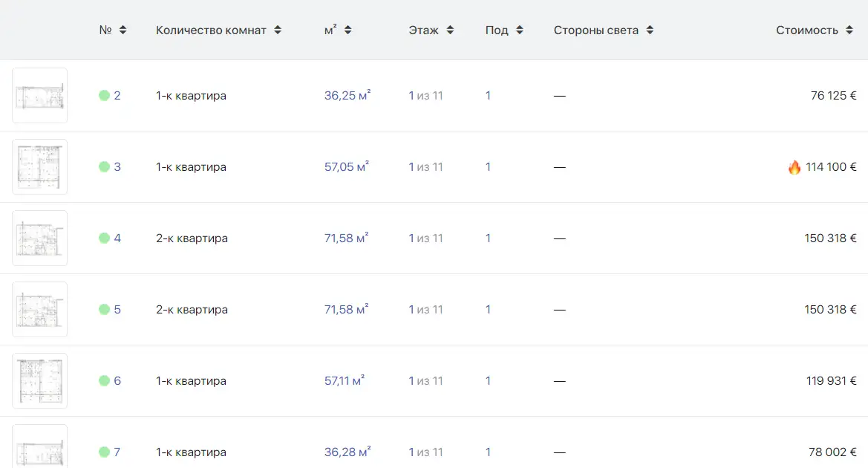Click the 57,11 м² area value

click(344, 381)
